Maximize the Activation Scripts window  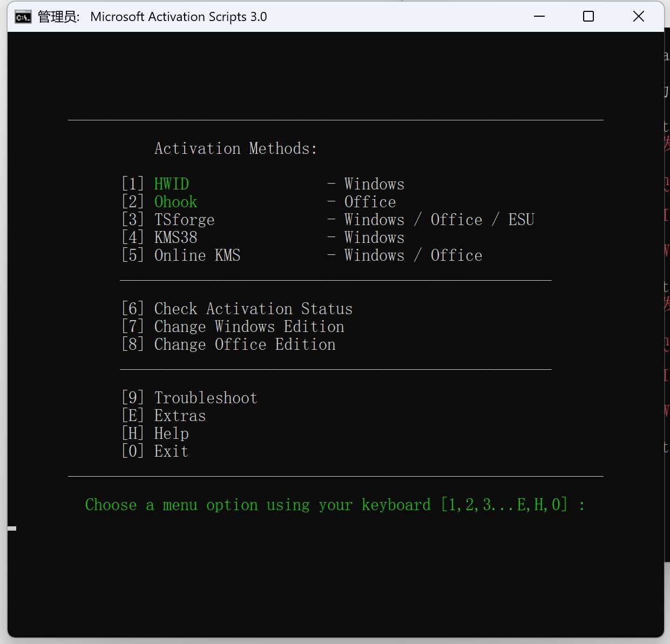(x=588, y=17)
